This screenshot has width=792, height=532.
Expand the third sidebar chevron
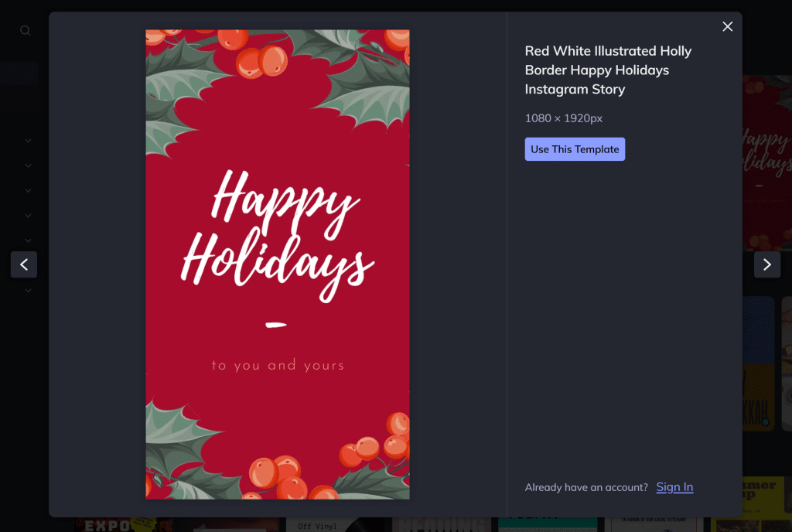(28, 190)
